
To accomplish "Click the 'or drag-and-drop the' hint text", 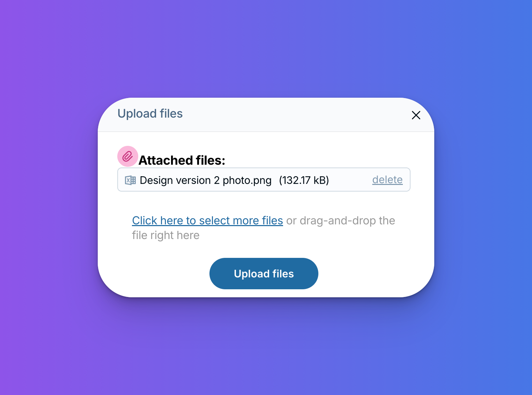I will [341, 221].
